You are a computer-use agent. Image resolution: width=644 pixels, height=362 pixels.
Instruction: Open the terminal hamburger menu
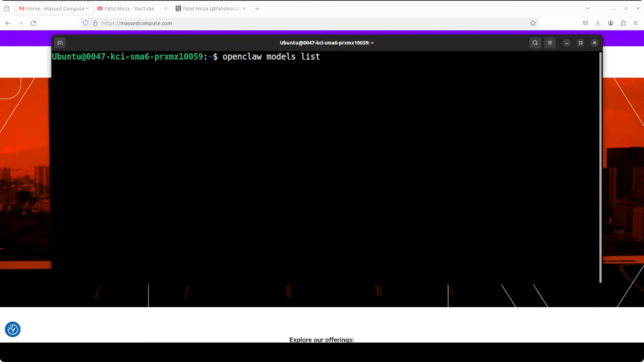550,43
